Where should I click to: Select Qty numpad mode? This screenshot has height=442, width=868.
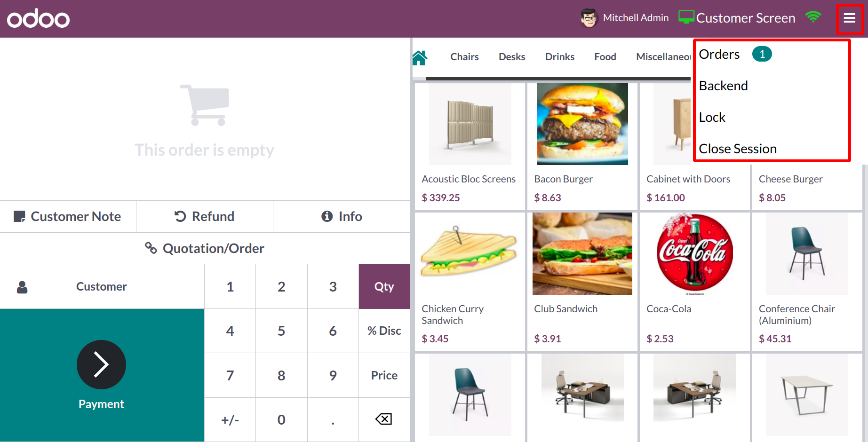tap(384, 286)
